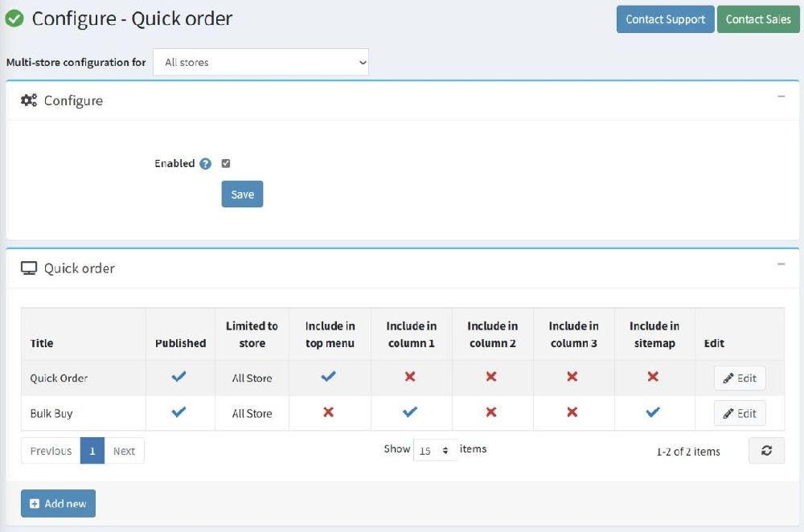804x532 pixels.
Task: Click the pencil icon on Quick Order's Edit button
Action: pyautogui.click(x=730, y=378)
